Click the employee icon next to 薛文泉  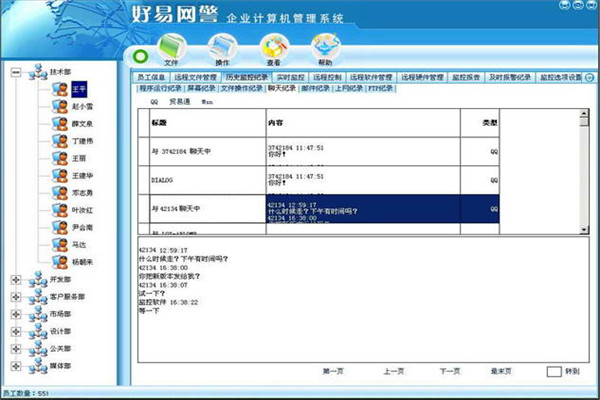coord(60,124)
